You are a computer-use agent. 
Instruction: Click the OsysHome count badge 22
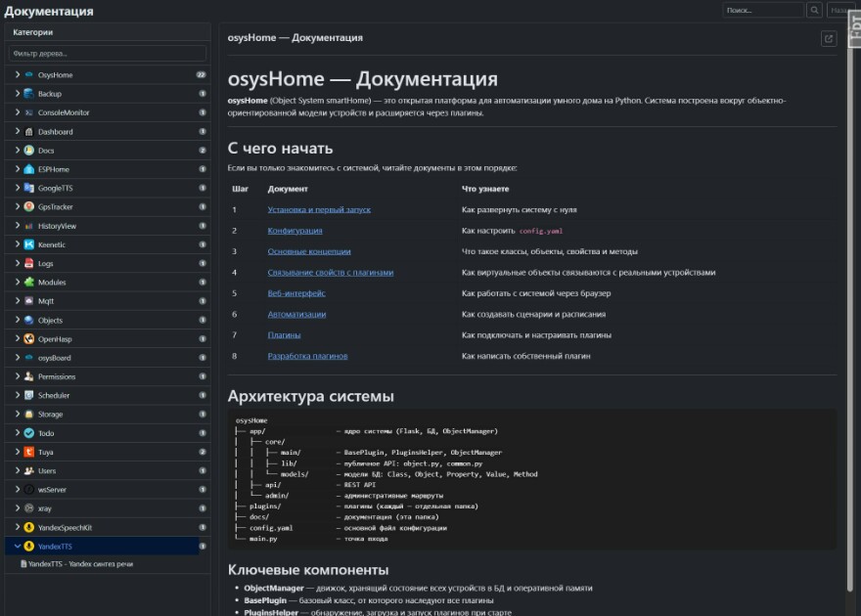coord(201,74)
